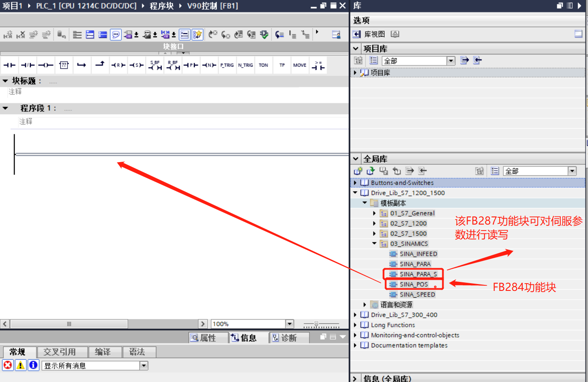
Task: Click the open branch icon
Action: [x=82, y=65]
